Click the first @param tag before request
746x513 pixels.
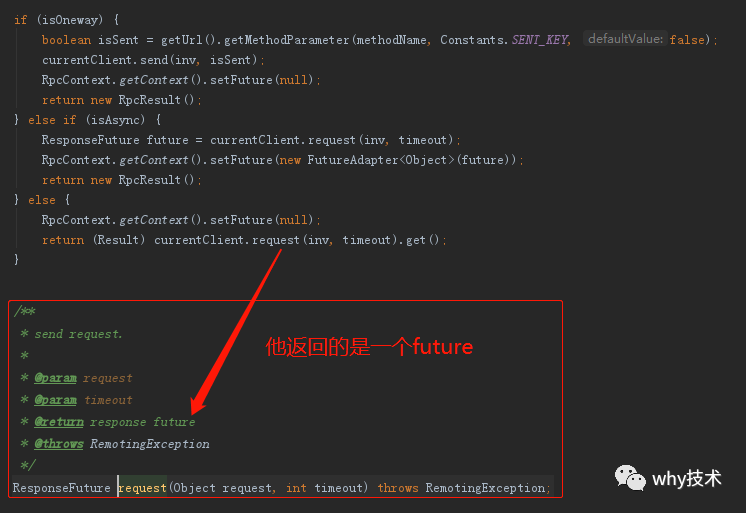point(56,378)
